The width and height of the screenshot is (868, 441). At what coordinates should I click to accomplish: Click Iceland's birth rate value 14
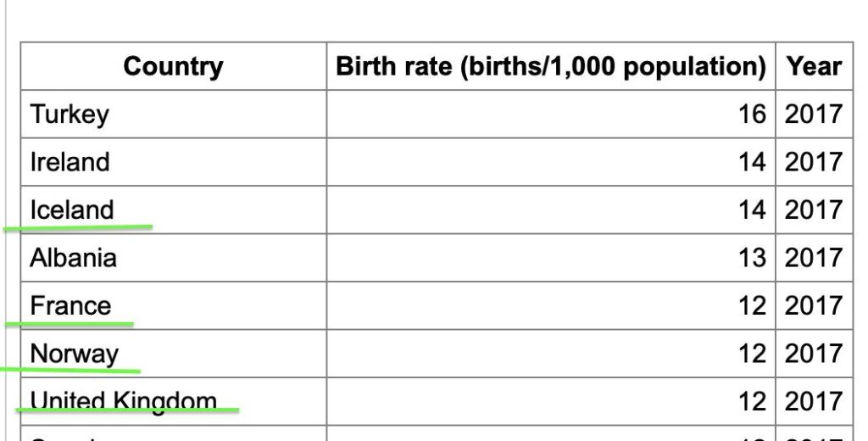[551, 210]
